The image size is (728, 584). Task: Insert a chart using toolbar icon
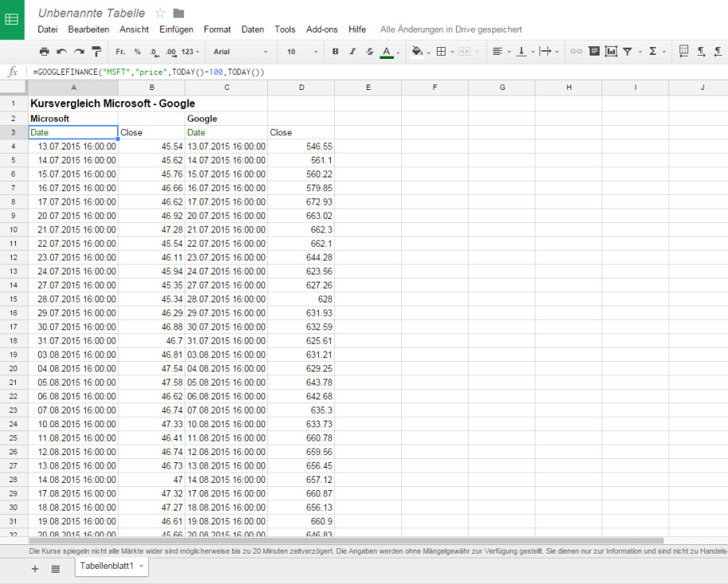[611, 52]
